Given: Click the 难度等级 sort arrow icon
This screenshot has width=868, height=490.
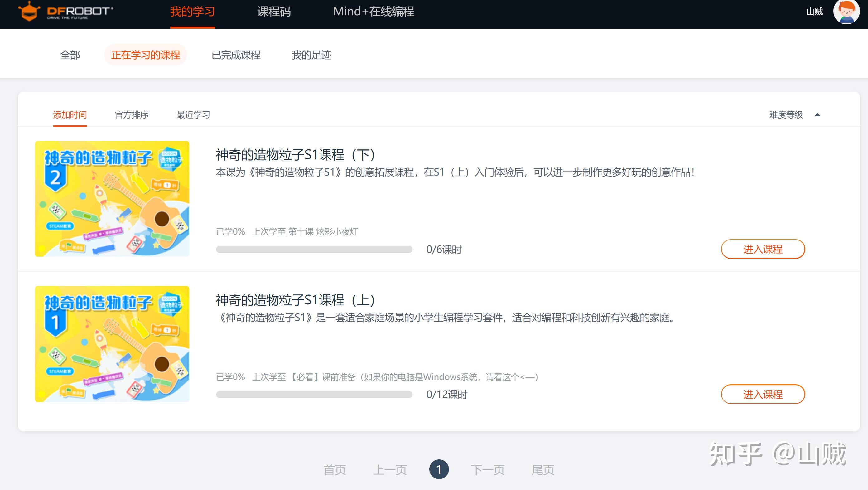Looking at the screenshot, I should point(817,115).
